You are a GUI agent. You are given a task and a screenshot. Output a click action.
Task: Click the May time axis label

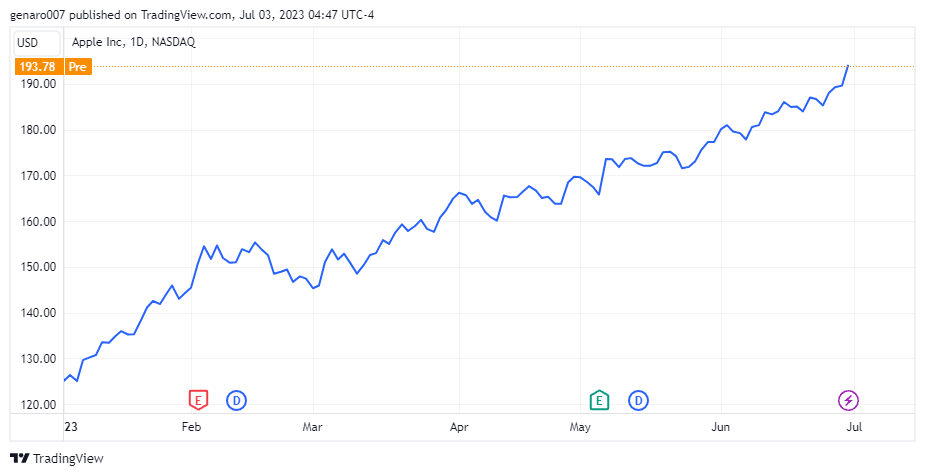click(x=580, y=426)
